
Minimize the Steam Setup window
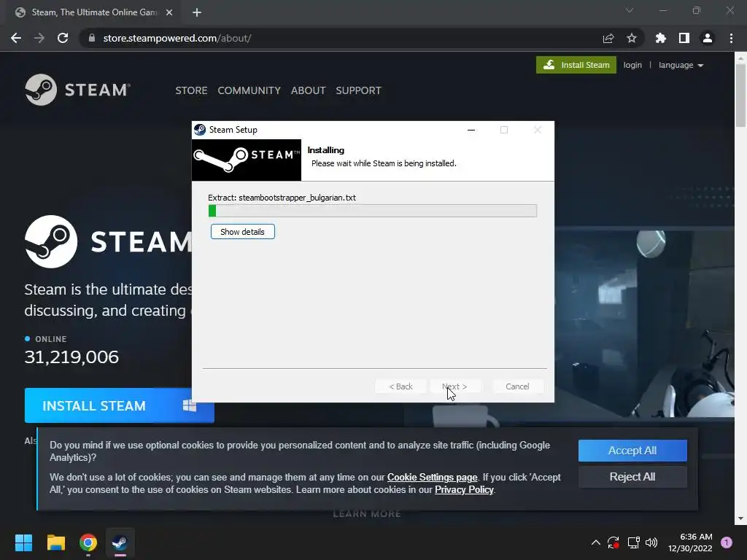point(471,130)
